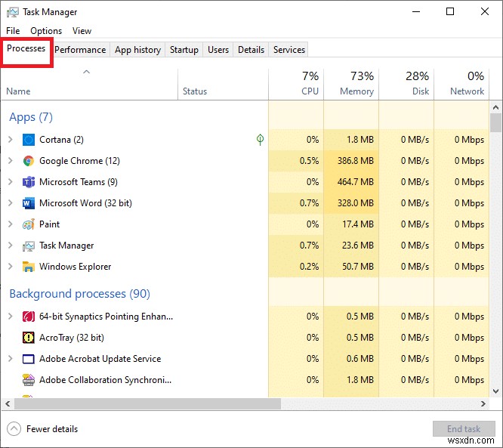This screenshot has width=503, height=448.
Task: Click the 17.4 MB memory value
Action: click(x=358, y=224)
